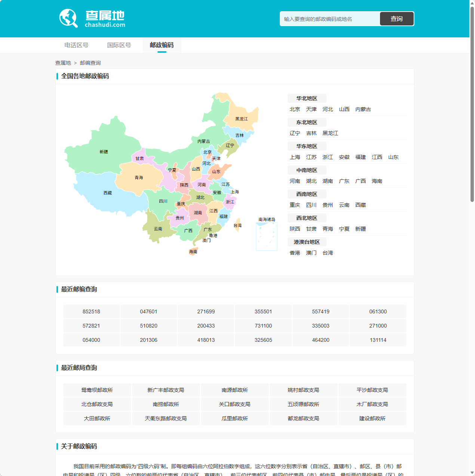Select Qinghai province on the map
The width and height of the screenshot is (475, 476).
coord(138,177)
